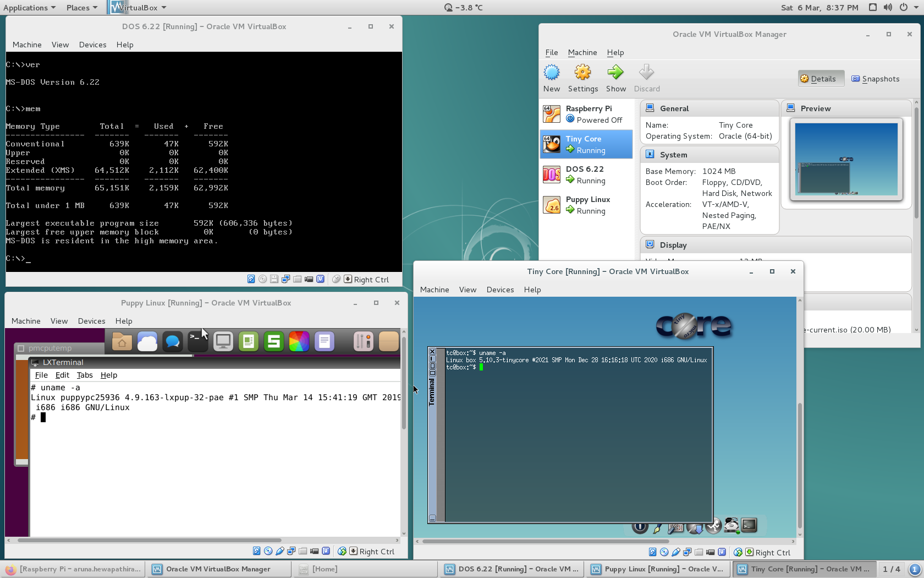Switch to Home taskbar window button
The width and height of the screenshot is (924, 578).
coord(365,569)
